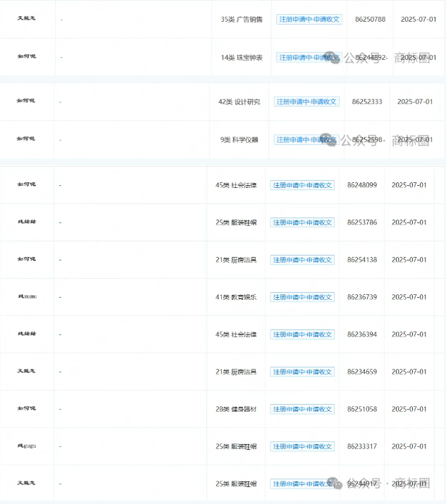The image size is (446, 504).
Task: Select the trademark logo in the 28类 健身器材 row
Action: coord(26,409)
